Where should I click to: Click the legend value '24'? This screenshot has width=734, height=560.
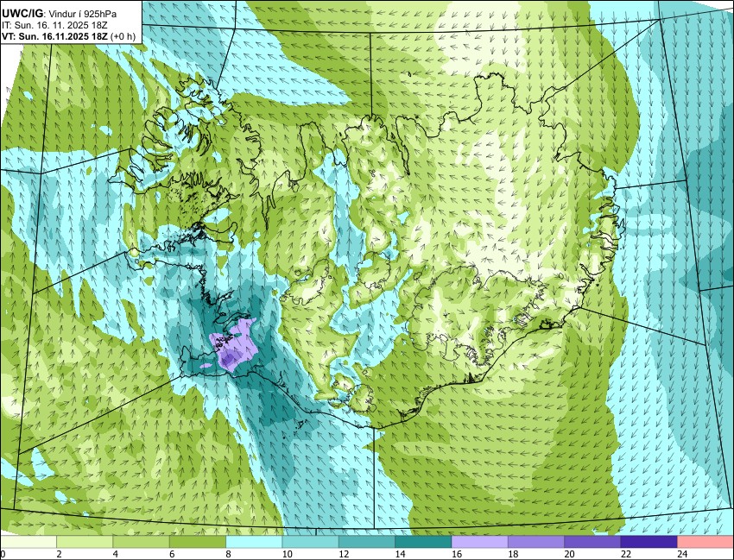coord(683,554)
